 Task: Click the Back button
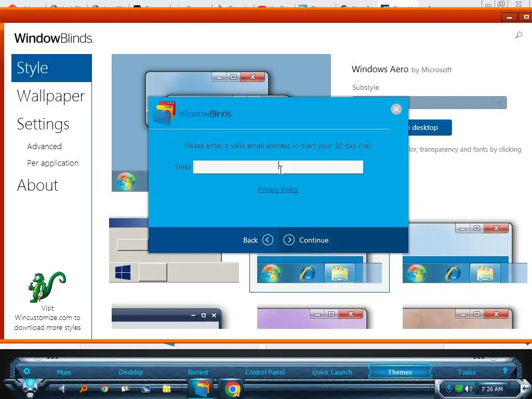click(x=258, y=240)
